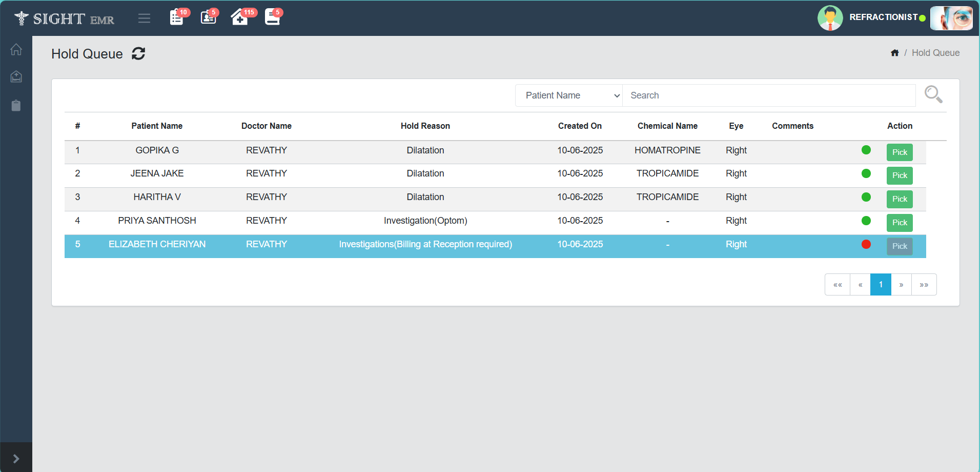
Task: Toggle the hamburger menu in the header
Action: [x=144, y=18]
